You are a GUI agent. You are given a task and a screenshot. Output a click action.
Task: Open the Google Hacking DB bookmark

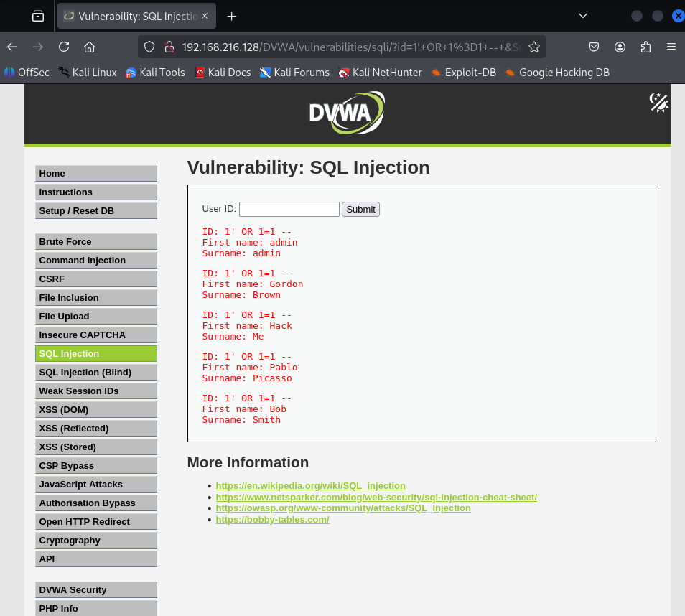click(x=557, y=73)
